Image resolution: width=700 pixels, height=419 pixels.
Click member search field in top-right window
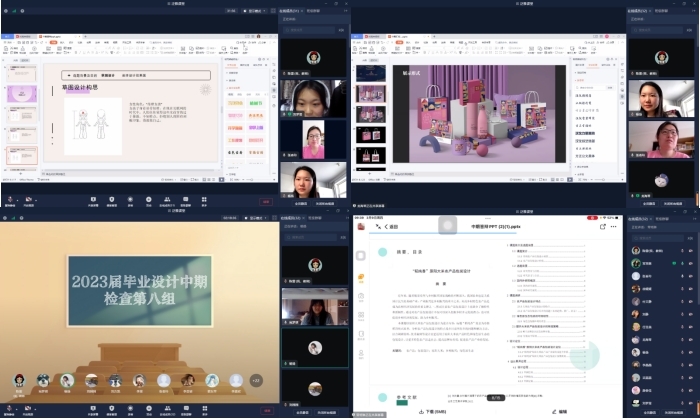point(657,30)
